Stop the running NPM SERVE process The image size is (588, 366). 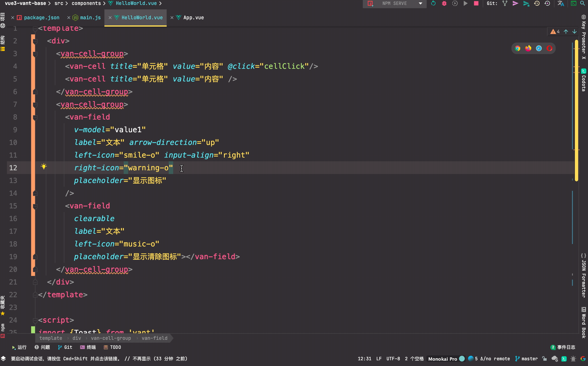click(476, 3)
